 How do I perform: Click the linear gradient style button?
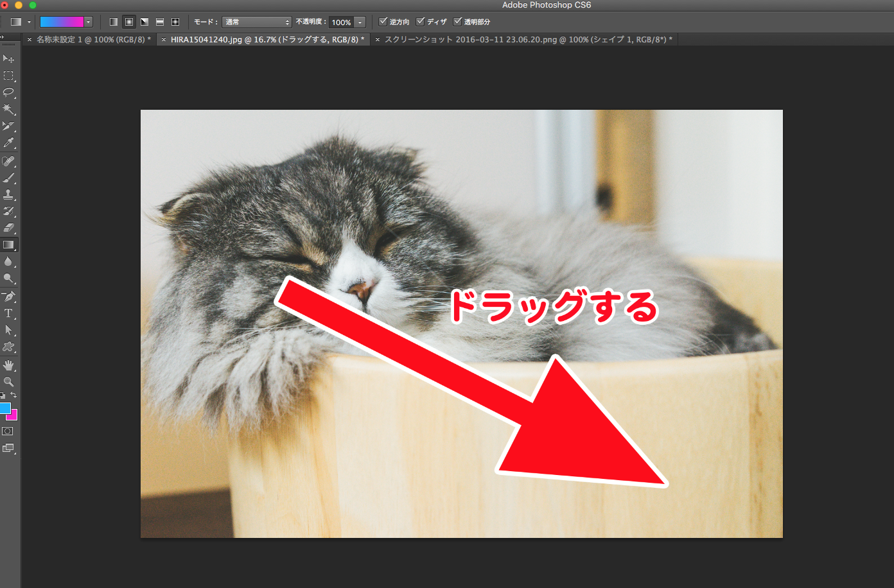(114, 22)
